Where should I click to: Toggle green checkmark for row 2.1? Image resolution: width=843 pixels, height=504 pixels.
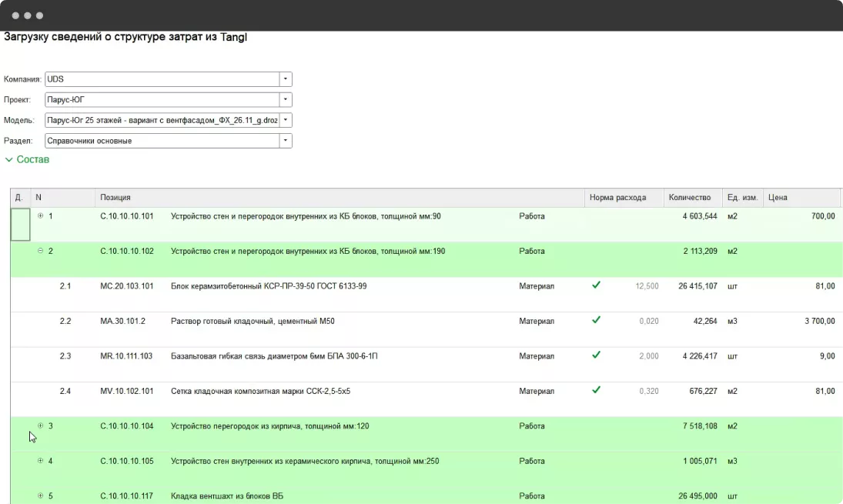click(595, 285)
